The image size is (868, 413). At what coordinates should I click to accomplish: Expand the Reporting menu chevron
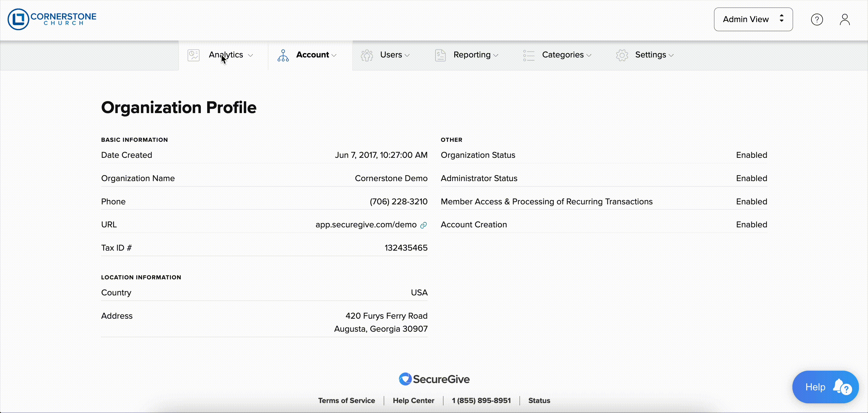(496, 56)
